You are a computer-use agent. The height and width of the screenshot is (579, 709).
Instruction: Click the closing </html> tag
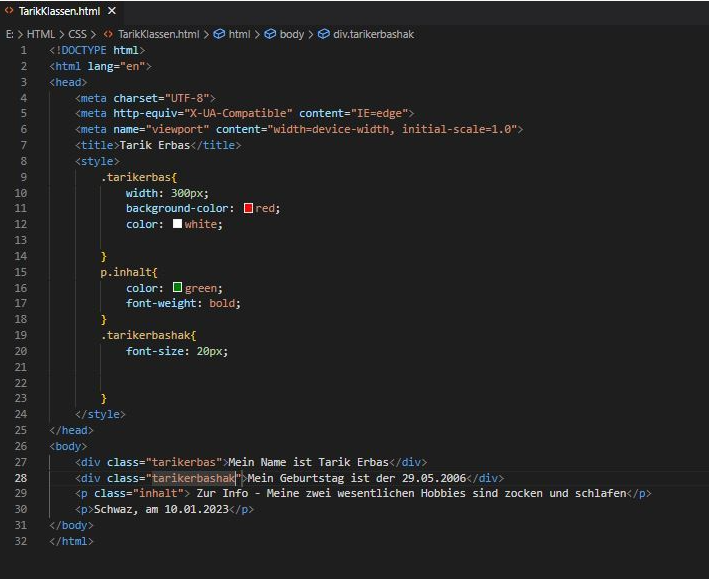[71, 541]
